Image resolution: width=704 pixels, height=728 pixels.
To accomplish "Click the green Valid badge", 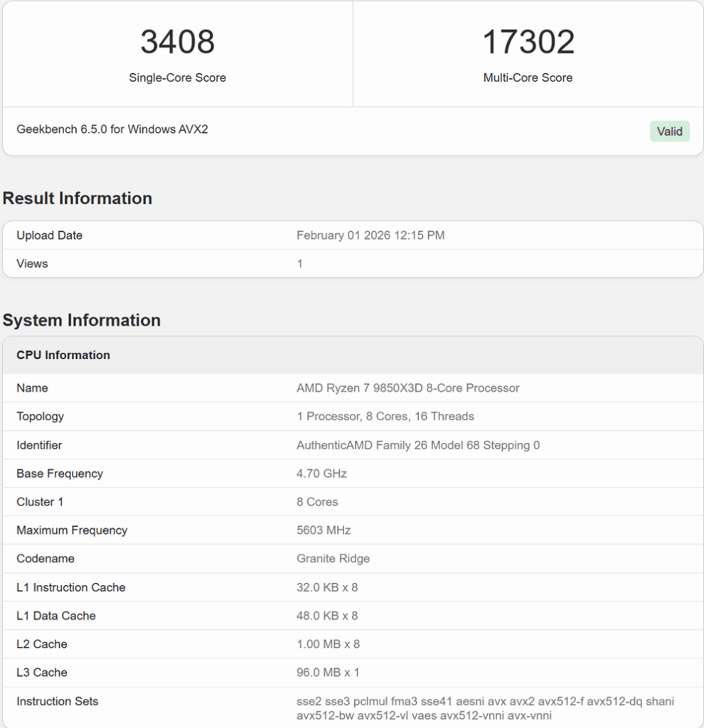I will 669,132.
